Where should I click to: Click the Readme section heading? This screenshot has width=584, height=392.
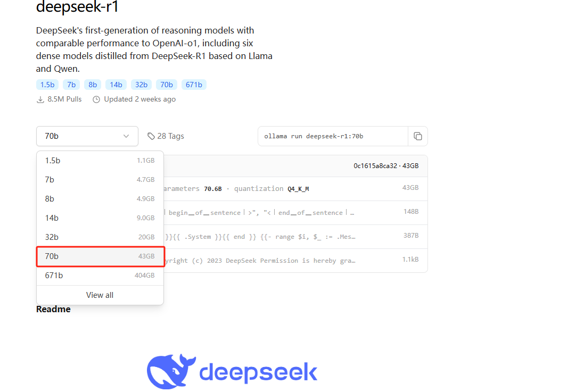coord(53,308)
